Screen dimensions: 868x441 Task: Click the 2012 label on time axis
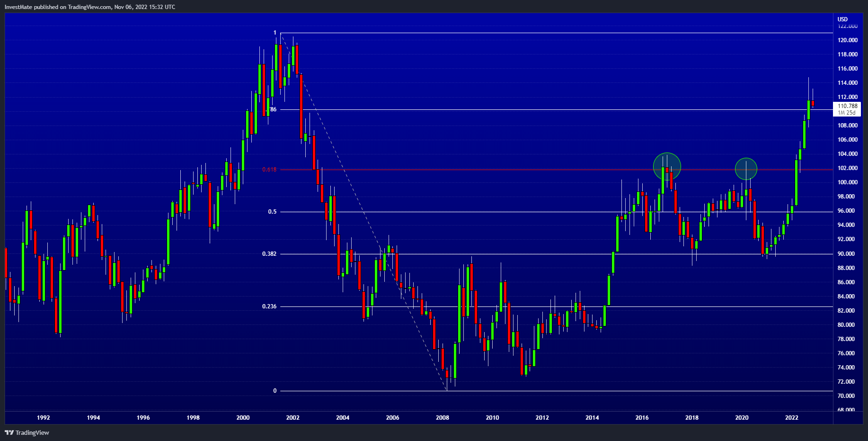pos(542,418)
